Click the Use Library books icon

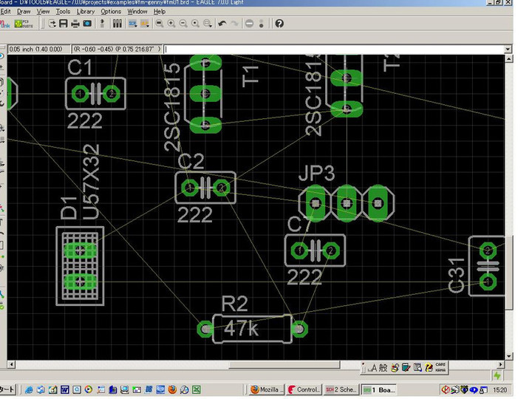point(117,24)
